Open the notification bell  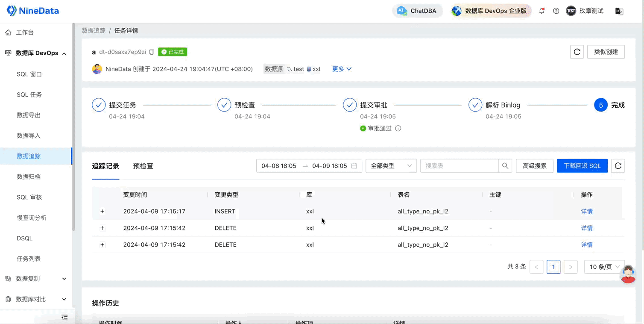point(542,11)
